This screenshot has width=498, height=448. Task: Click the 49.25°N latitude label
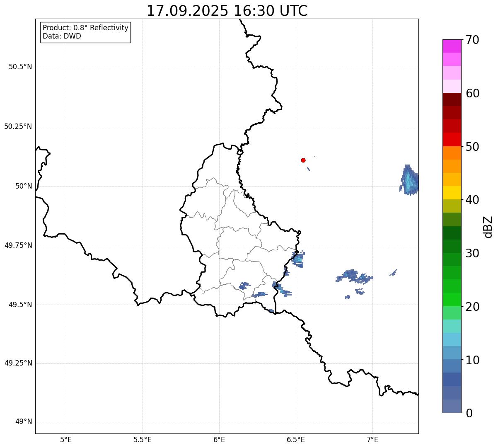(x=18, y=363)
